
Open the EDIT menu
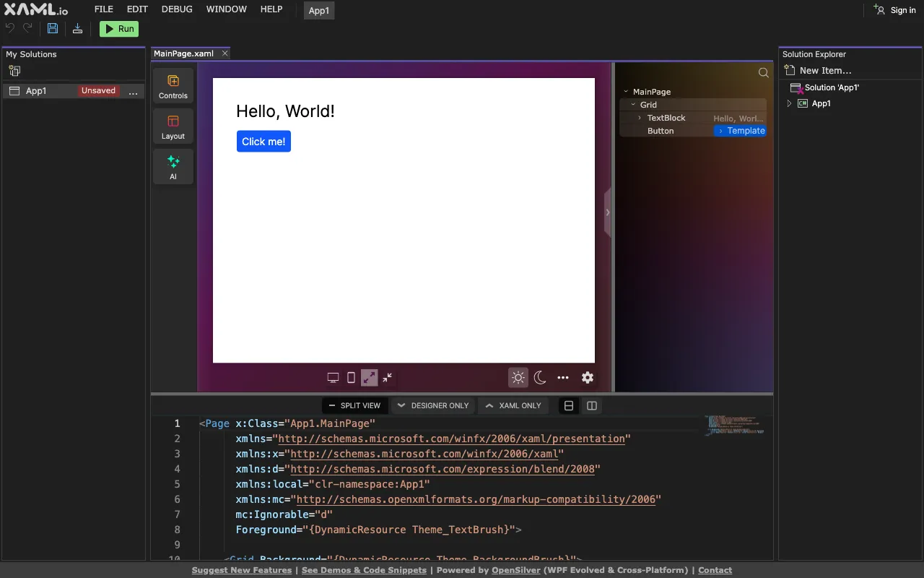click(137, 9)
